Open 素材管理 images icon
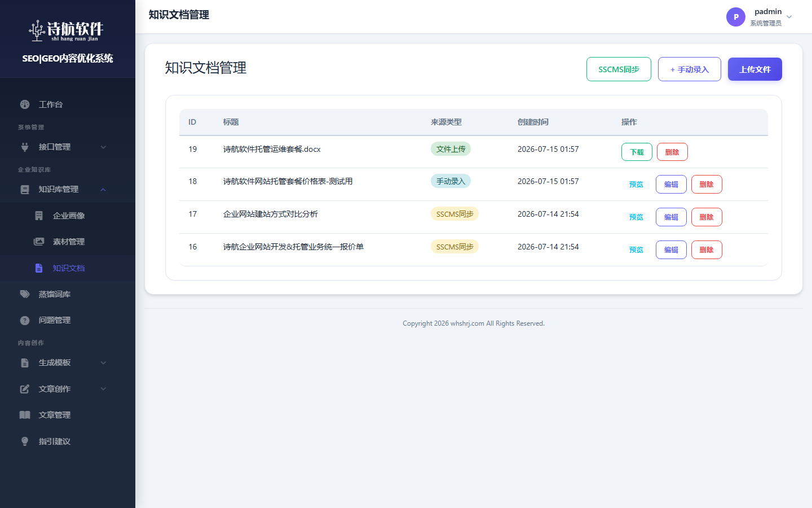The width and height of the screenshot is (812, 508). (x=39, y=242)
